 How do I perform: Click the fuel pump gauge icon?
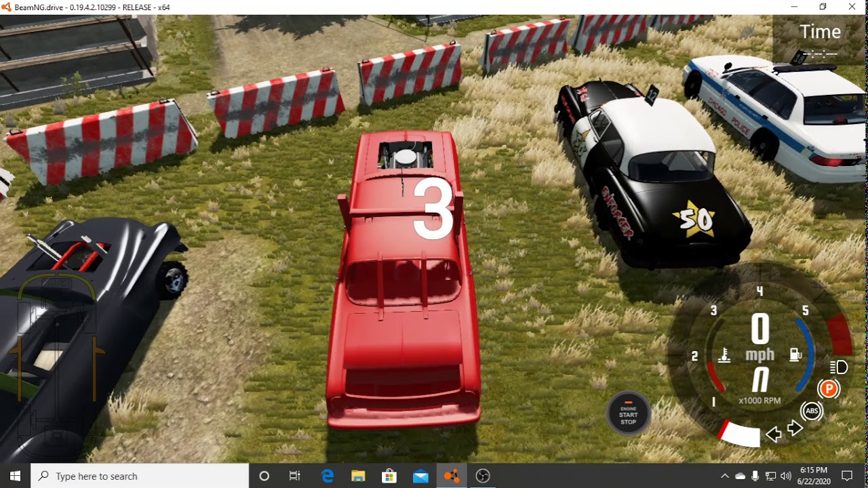pyautogui.click(x=795, y=355)
